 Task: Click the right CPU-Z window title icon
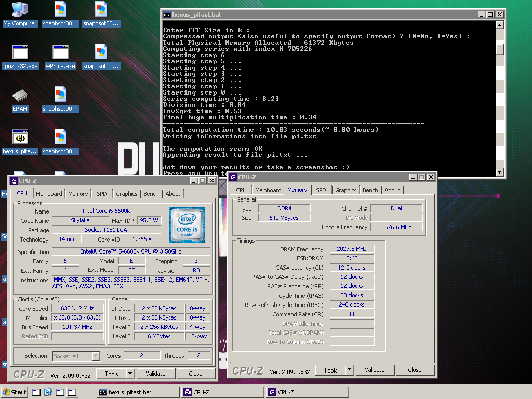[x=233, y=177]
